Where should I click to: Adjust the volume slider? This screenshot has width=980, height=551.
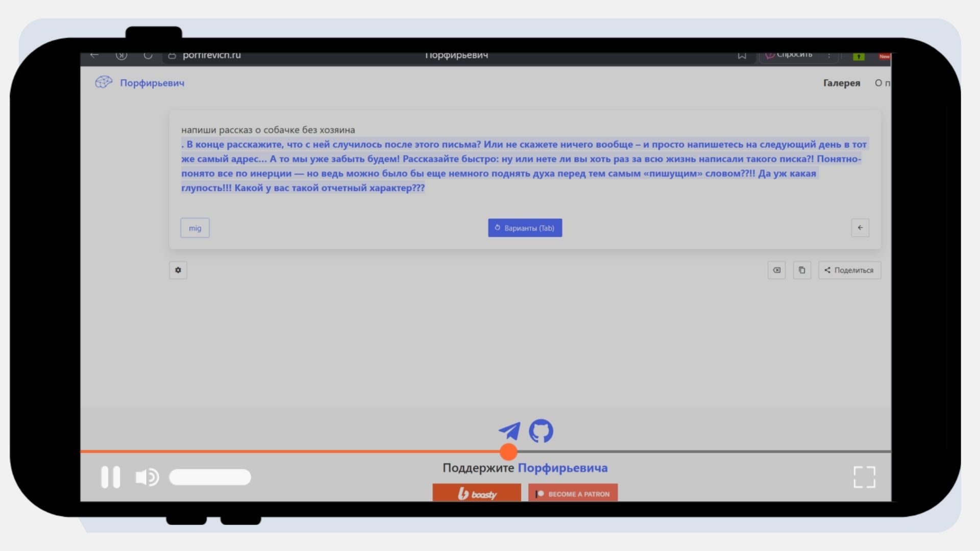pyautogui.click(x=210, y=477)
